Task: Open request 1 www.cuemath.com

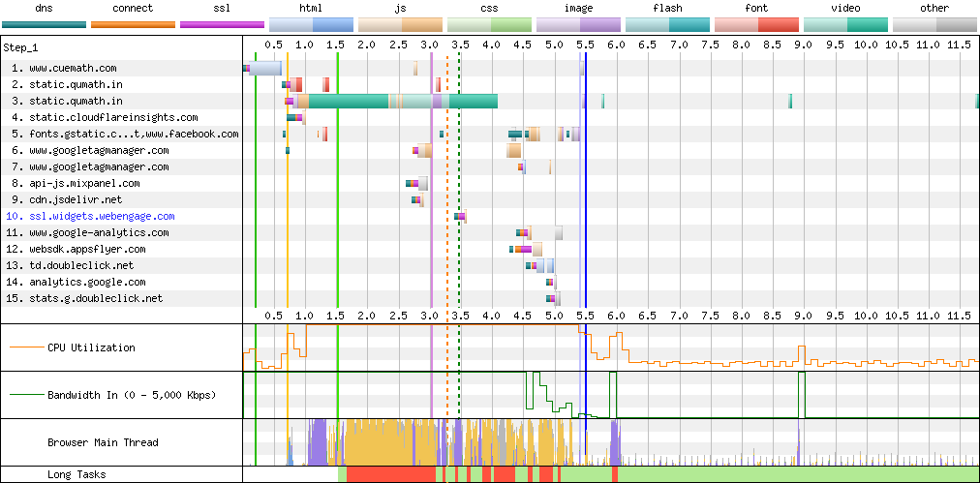Action: [x=64, y=69]
